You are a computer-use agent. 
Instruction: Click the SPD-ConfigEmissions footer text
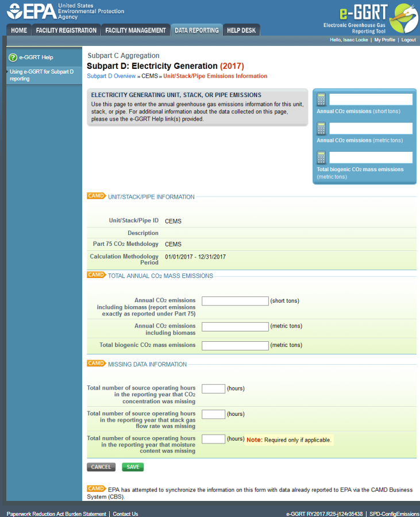click(394, 514)
